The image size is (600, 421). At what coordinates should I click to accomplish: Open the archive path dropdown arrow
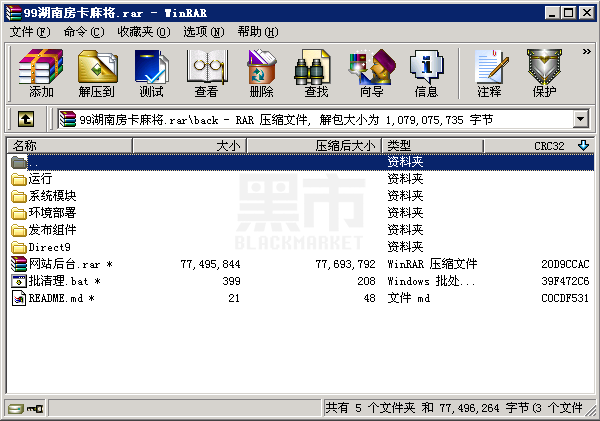point(580,119)
